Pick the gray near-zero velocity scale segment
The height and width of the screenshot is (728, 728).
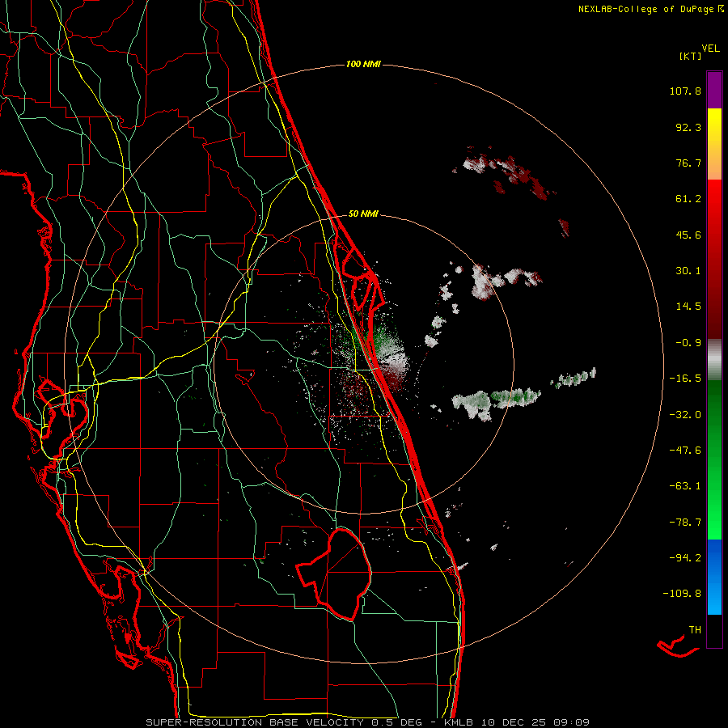click(714, 359)
